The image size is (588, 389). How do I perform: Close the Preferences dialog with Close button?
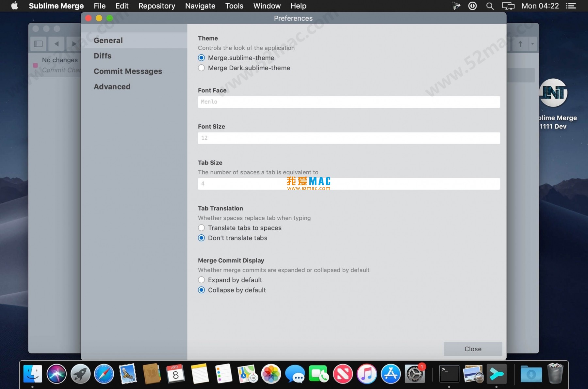click(473, 349)
